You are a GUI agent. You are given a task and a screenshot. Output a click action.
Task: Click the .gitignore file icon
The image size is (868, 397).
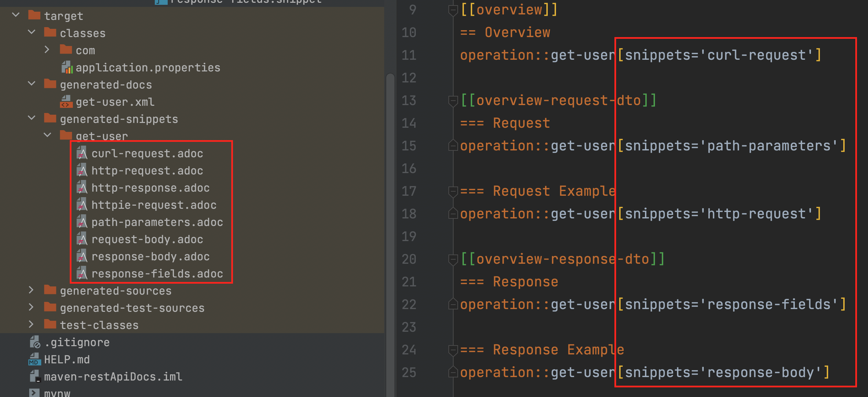pos(35,342)
